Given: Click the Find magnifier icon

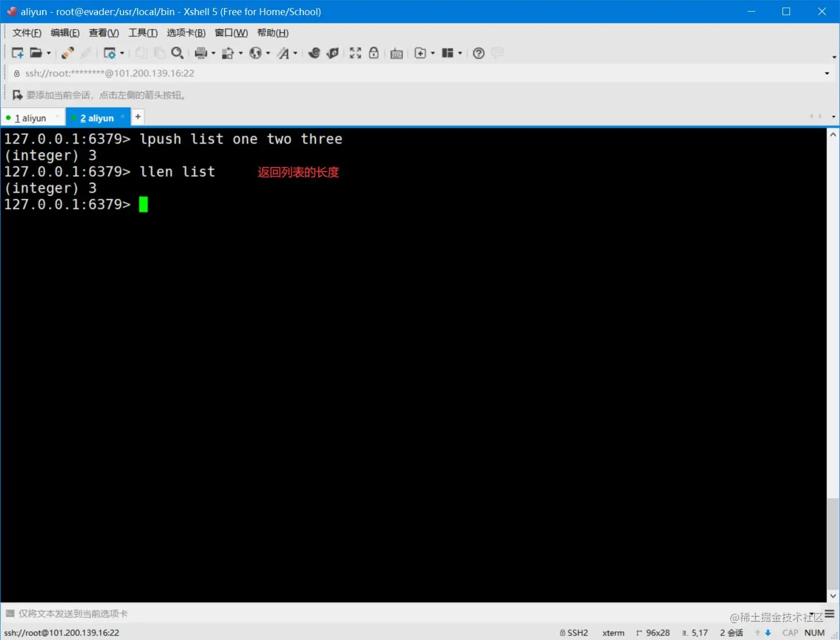Looking at the screenshot, I should 177,53.
